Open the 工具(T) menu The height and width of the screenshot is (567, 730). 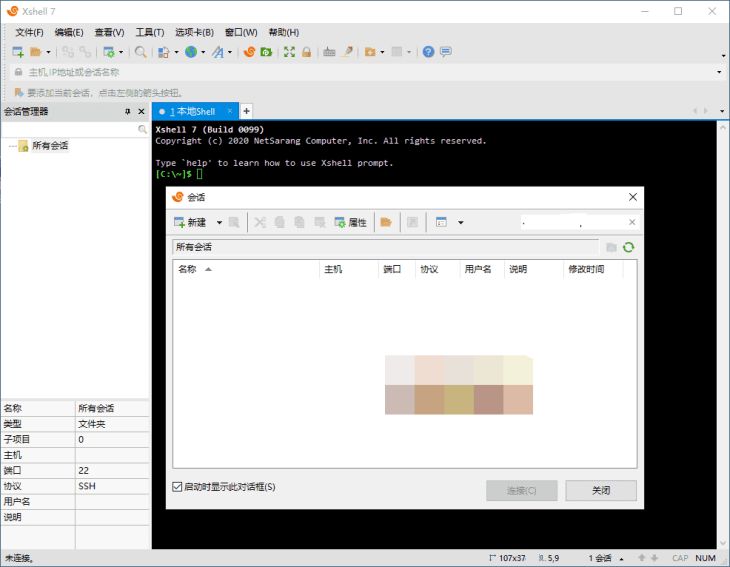pyautogui.click(x=149, y=33)
